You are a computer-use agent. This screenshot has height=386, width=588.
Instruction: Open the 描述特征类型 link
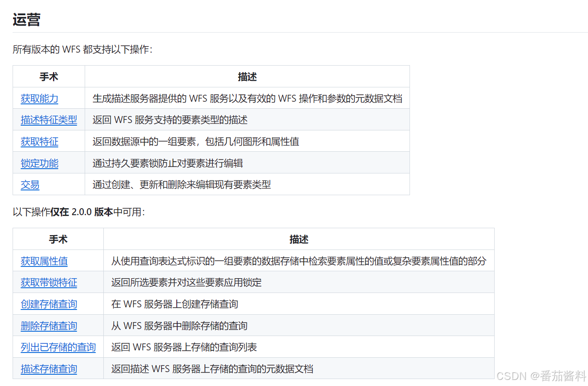[49, 120]
